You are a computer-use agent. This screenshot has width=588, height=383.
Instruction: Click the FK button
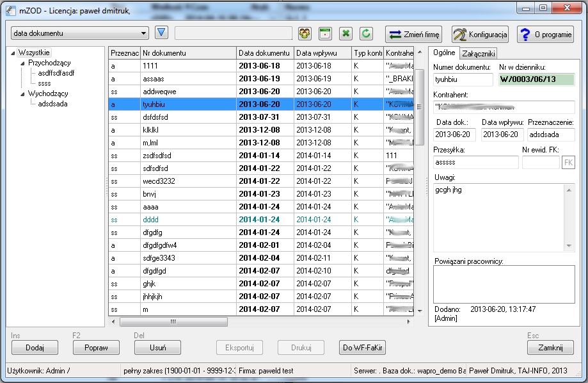tap(568, 163)
